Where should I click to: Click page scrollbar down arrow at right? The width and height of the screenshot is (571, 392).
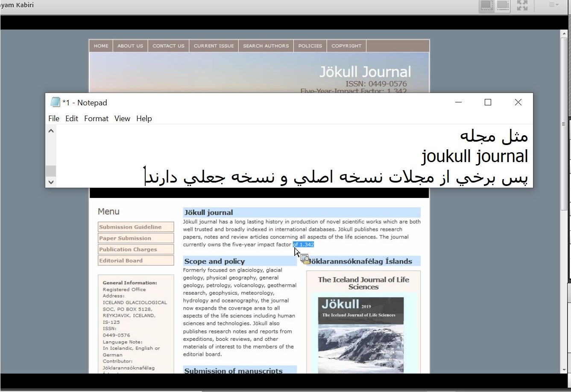[x=564, y=369]
